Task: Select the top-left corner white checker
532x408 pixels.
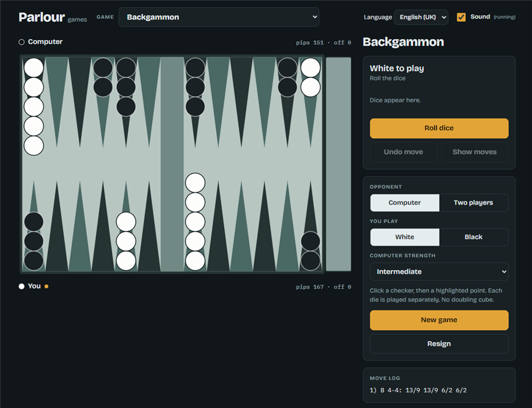Action: tap(34, 67)
